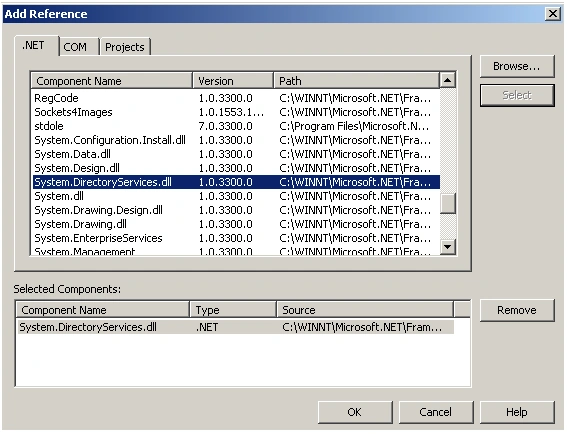Select System.Configuration.Install.dll

236,140
